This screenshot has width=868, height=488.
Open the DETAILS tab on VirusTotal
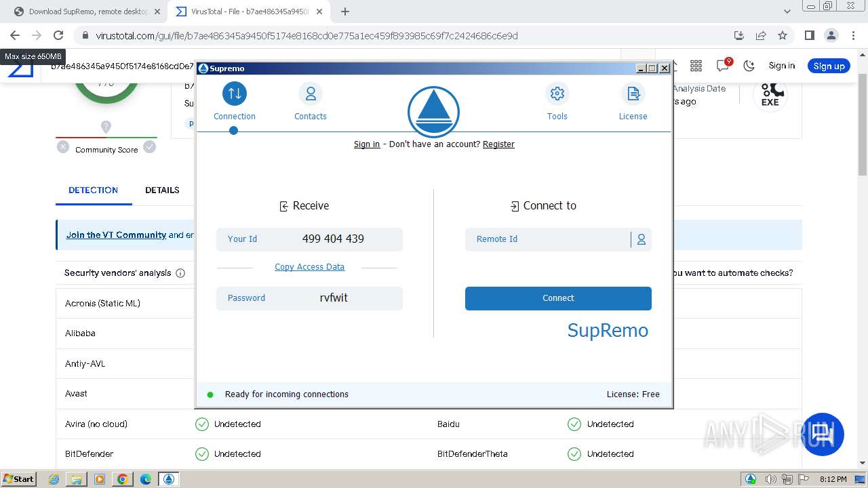click(162, 190)
